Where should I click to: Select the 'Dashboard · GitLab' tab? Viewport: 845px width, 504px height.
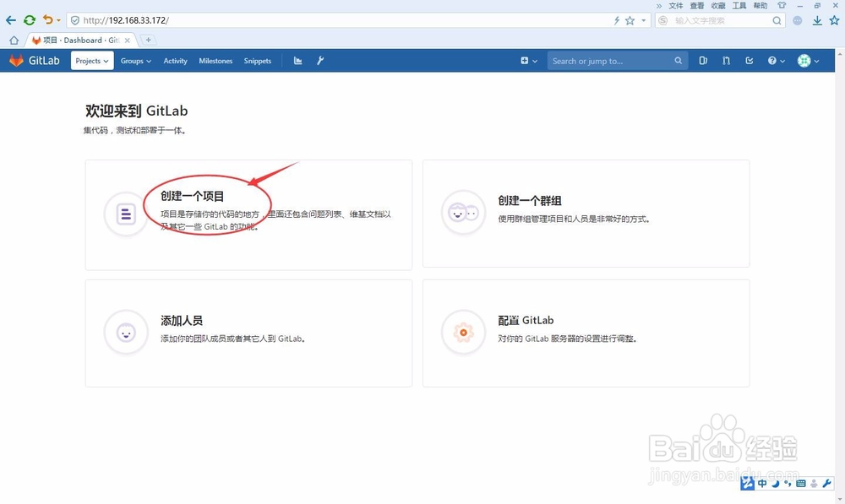(81, 40)
